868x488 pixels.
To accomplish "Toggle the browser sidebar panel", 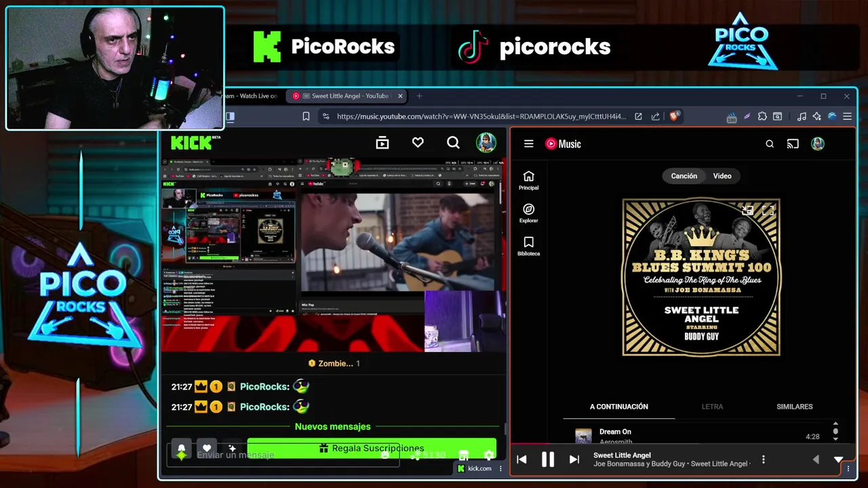I will pyautogui.click(x=230, y=117).
